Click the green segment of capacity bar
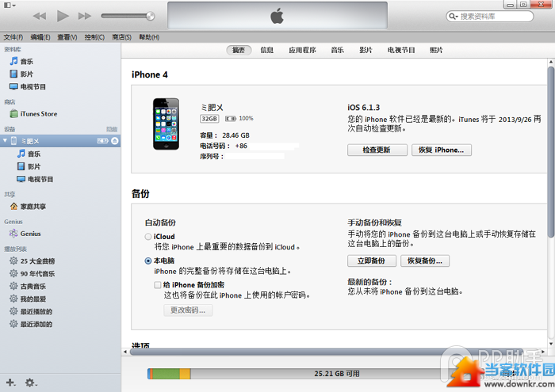 [166, 374]
